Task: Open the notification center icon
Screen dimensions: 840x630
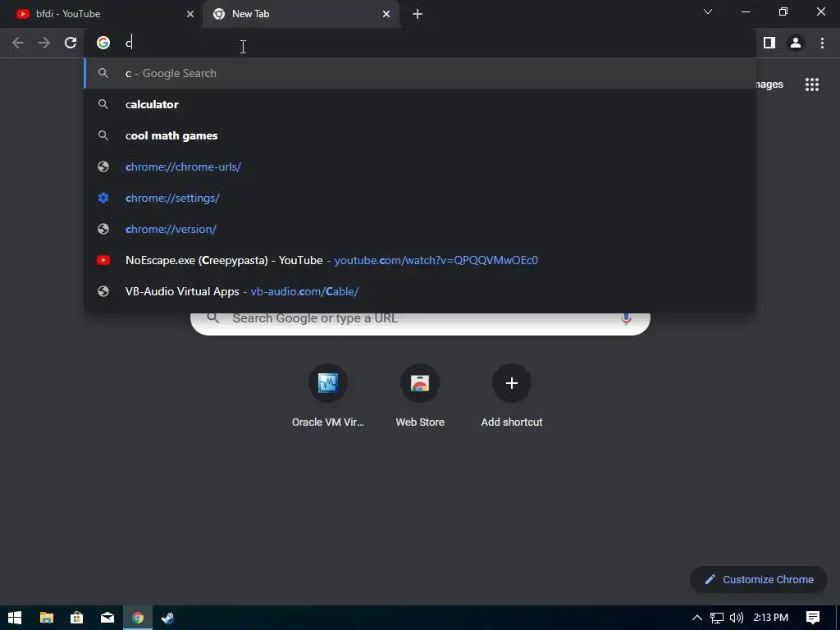Action: (x=813, y=618)
